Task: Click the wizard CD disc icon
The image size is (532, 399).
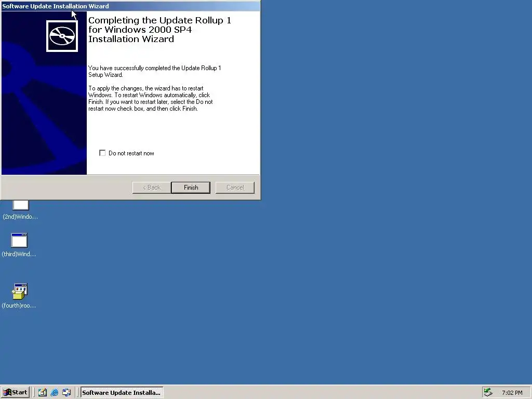Action: coord(62,36)
